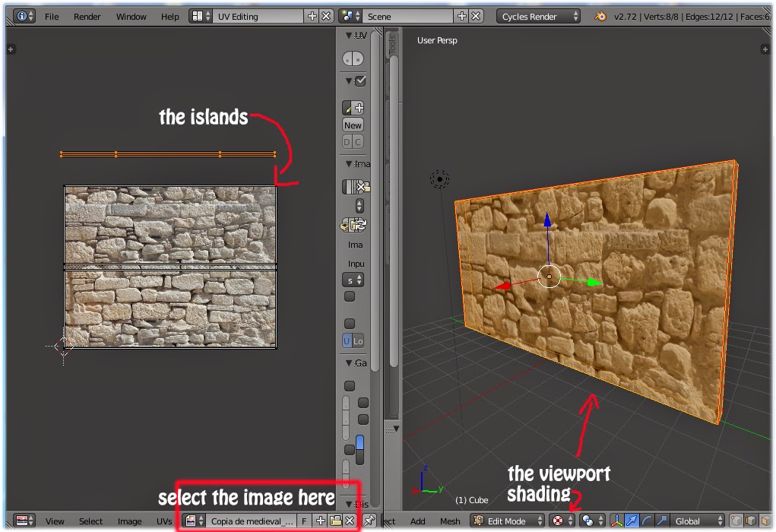Open the Cycles Render engine dropdown
This screenshot has height=532, width=776.
tap(537, 16)
